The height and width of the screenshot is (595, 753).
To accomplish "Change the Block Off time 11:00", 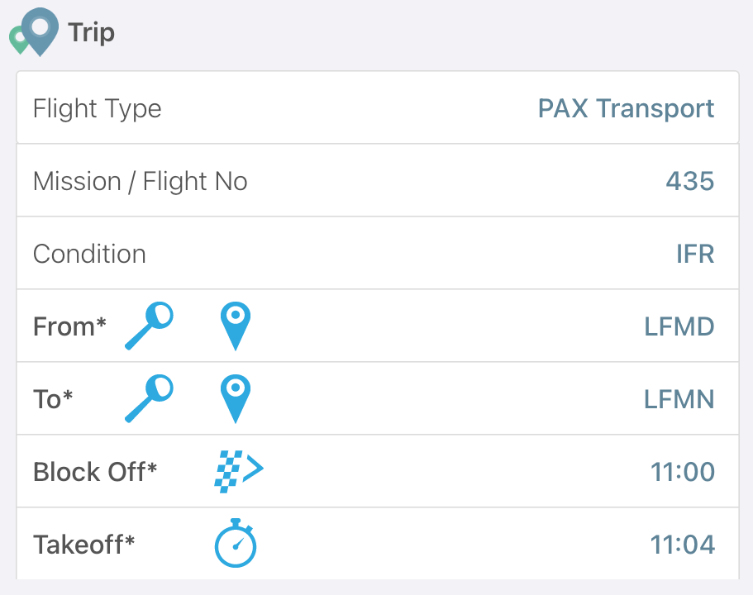I will (682, 472).
